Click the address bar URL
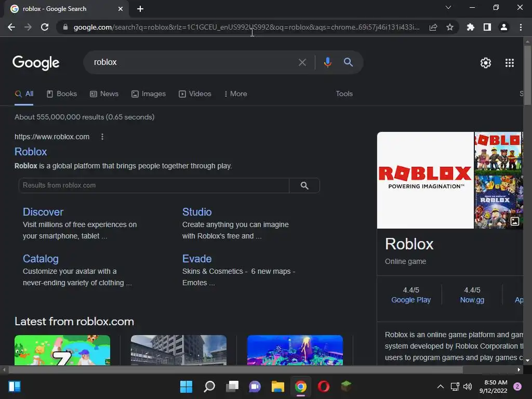This screenshot has height=399, width=532. point(247,27)
